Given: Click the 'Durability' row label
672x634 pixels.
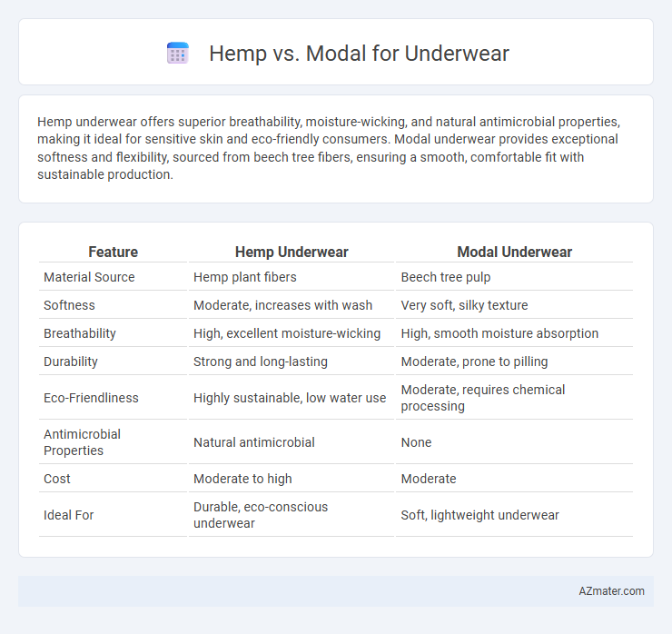Looking at the screenshot, I should click(71, 362).
